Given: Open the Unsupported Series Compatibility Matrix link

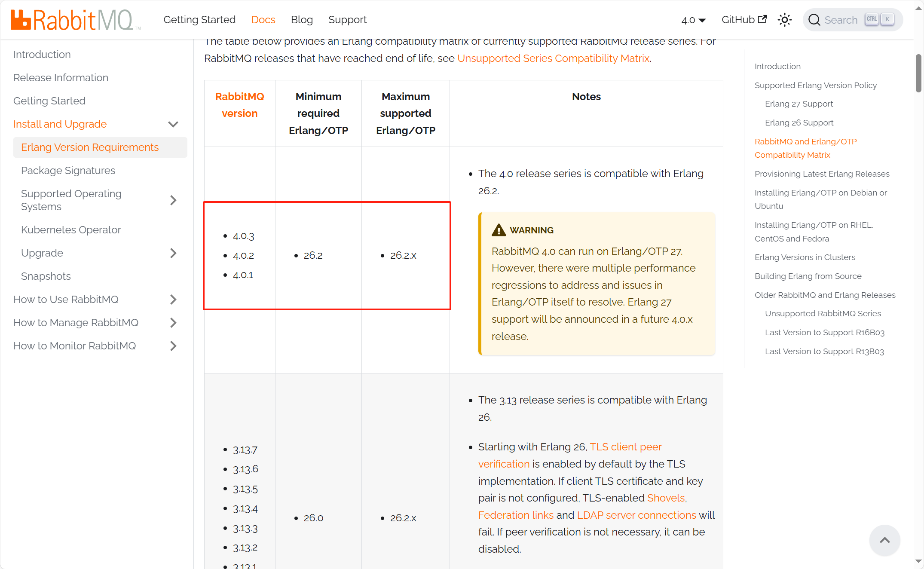Looking at the screenshot, I should point(554,58).
